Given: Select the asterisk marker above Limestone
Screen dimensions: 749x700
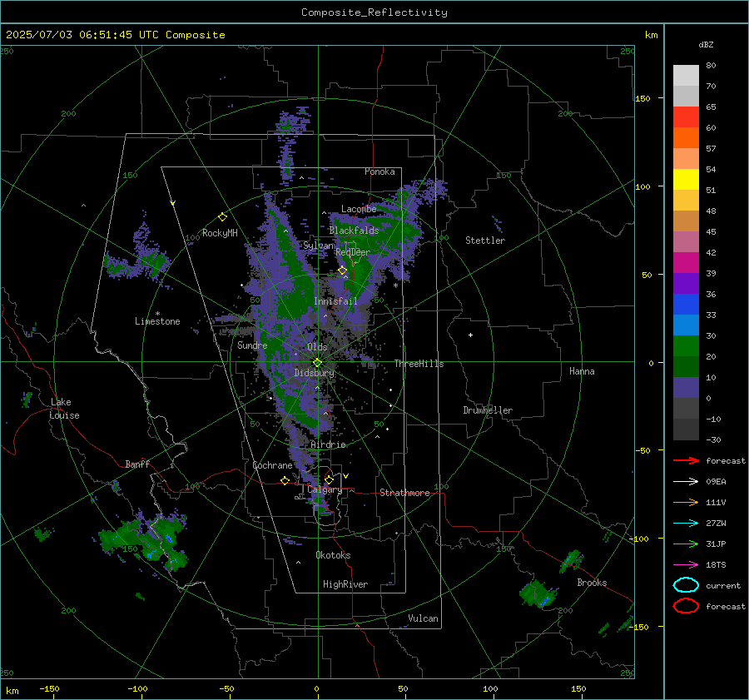Looking at the screenshot, I should [157, 314].
